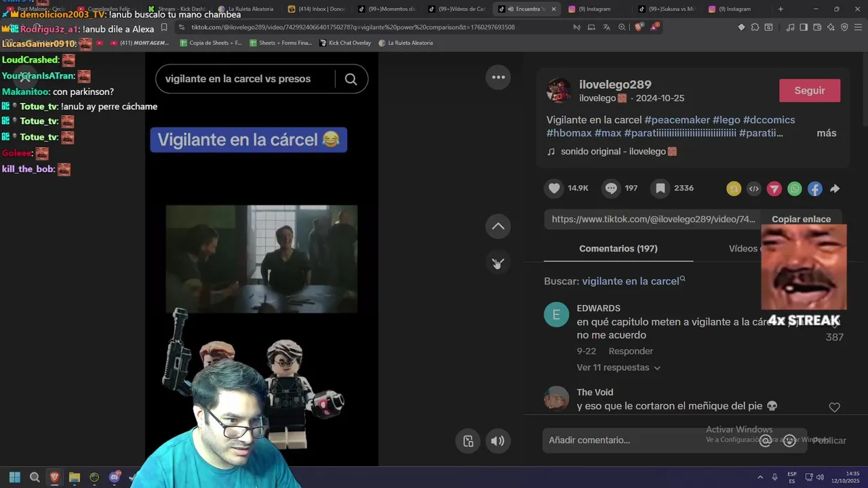This screenshot has width=868, height=488.
Task: Open emoji picker in comment box
Action: coord(789,441)
